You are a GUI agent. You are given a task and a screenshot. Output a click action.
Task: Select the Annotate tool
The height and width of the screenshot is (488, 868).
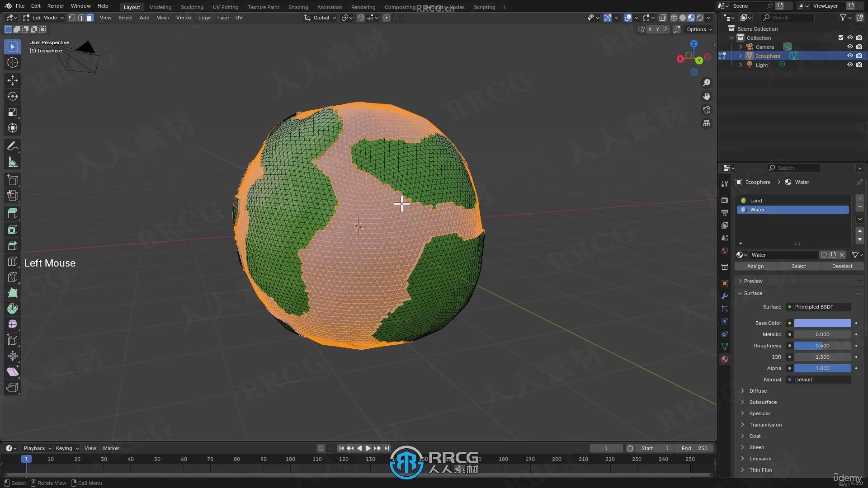[13, 146]
